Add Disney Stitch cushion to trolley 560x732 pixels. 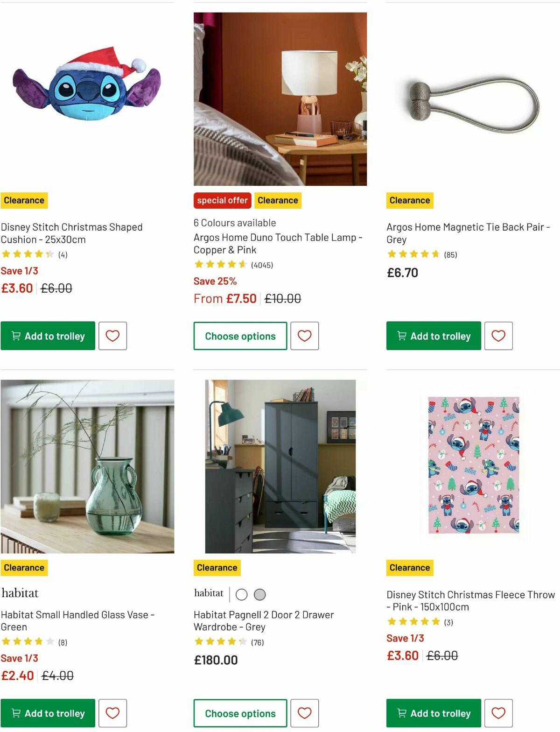tap(48, 336)
